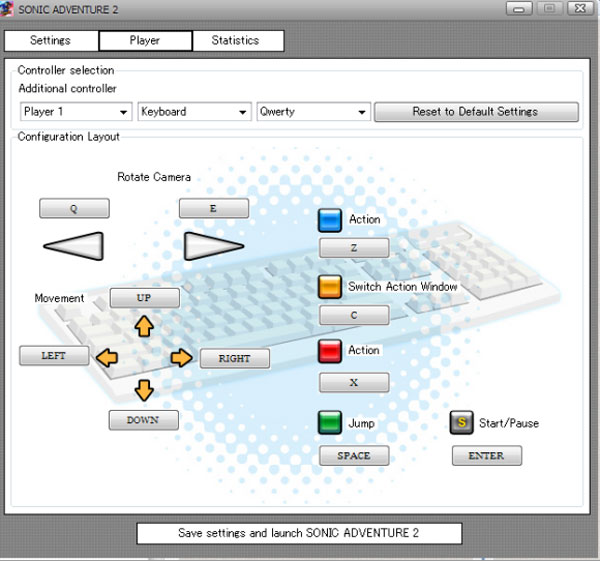600x561 pixels.
Task: Change the SPACE jump key binding
Action: 354,455
